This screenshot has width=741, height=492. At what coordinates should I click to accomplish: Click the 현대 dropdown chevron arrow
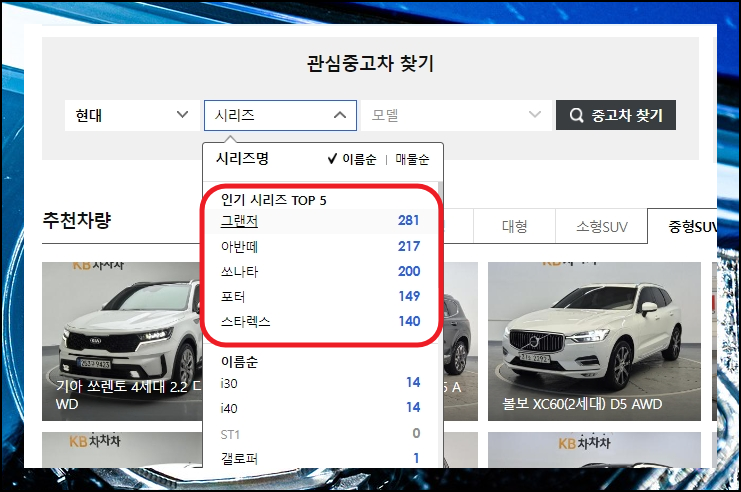[182, 114]
